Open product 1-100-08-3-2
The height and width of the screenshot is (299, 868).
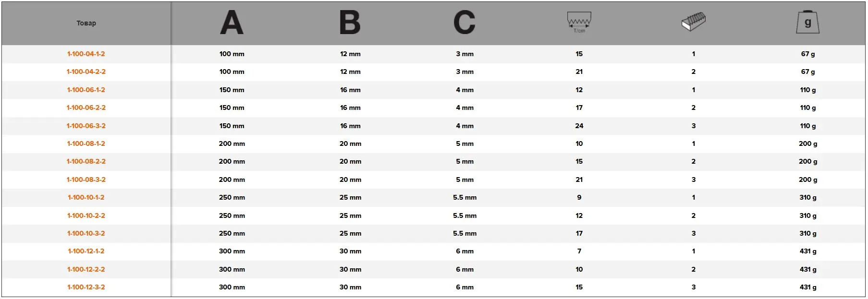[86, 179]
